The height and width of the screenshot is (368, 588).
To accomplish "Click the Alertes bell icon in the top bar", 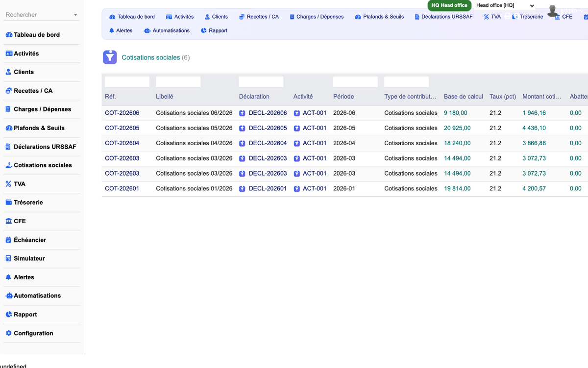I will click(112, 30).
